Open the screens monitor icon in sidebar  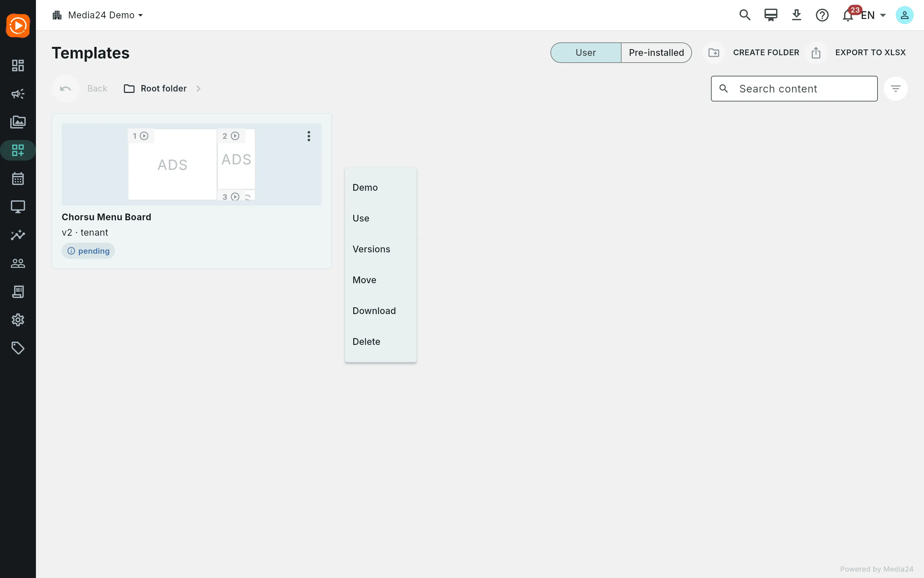18,207
